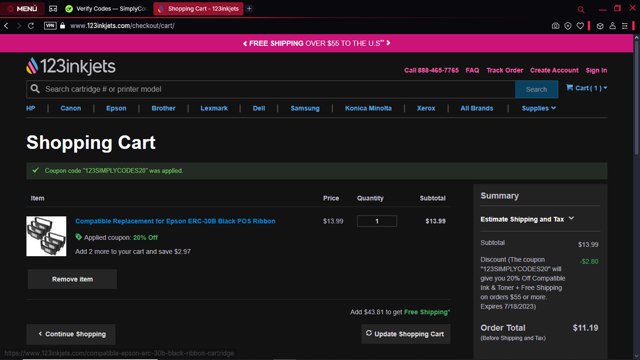Open Track Order link
This screenshot has width=640, height=360.
(504, 70)
